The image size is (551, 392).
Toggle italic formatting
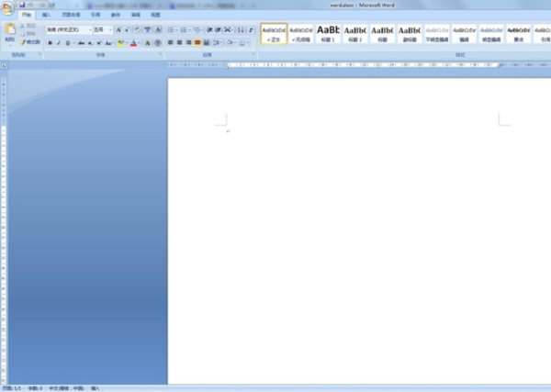coord(59,43)
